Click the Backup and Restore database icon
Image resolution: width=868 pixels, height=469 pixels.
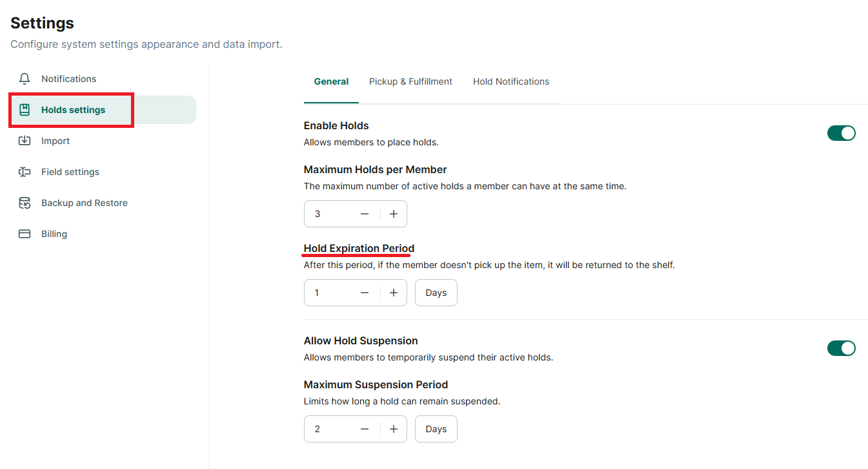[x=25, y=203]
